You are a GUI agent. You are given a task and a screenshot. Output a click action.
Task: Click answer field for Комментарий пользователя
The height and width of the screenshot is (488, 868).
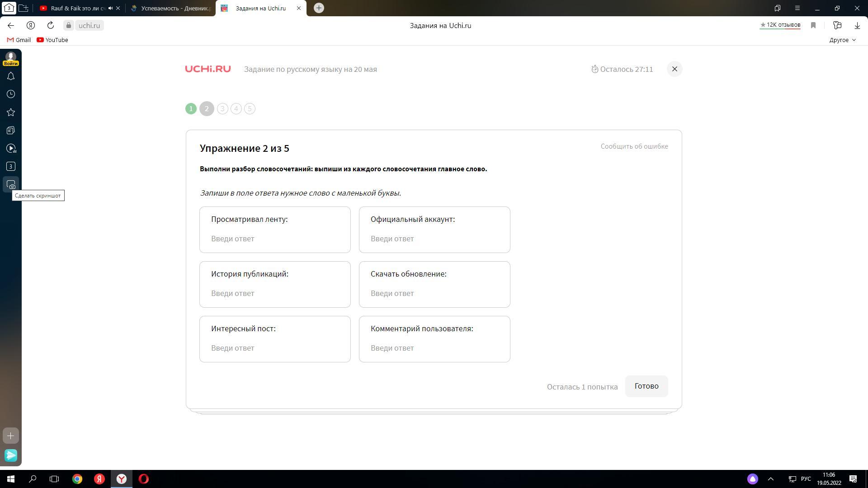click(x=434, y=348)
